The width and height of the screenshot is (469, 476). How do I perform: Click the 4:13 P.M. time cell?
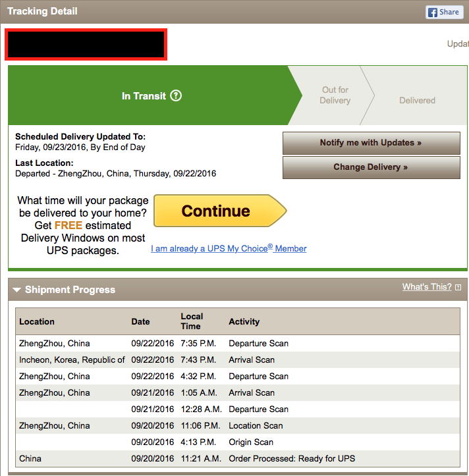click(198, 442)
